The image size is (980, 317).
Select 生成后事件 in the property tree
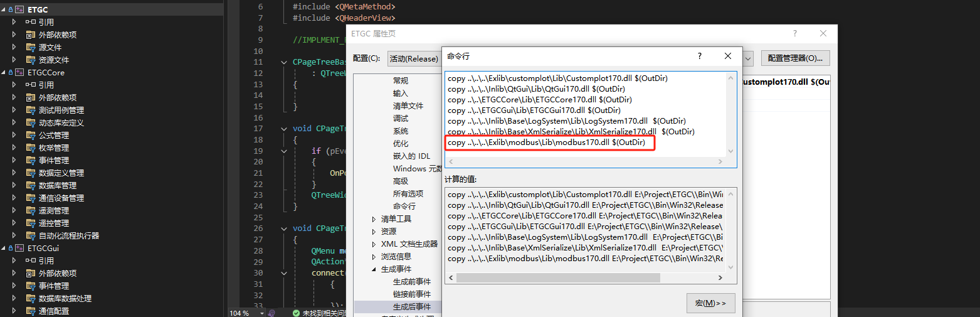pyautogui.click(x=412, y=307)
